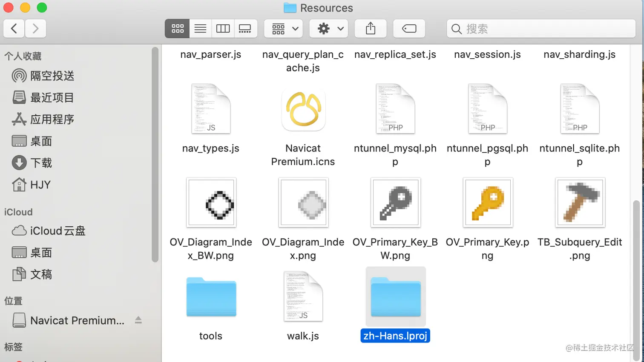This screenshot has width=644, height=362.
Task: Go back to the previous folder
Action: click(x=14, y=29)
